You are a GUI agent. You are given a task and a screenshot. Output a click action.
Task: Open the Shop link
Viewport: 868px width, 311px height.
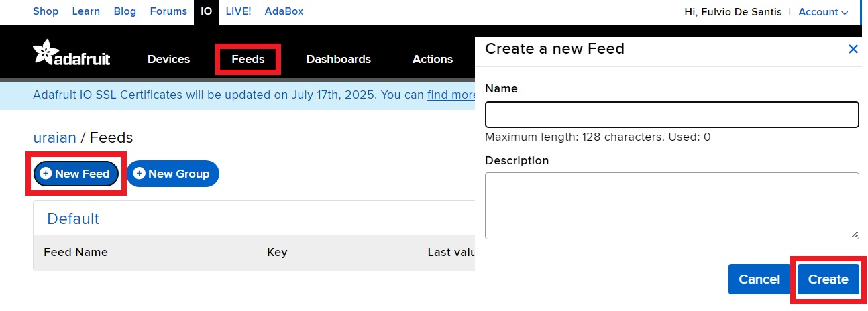coord(46,11)
